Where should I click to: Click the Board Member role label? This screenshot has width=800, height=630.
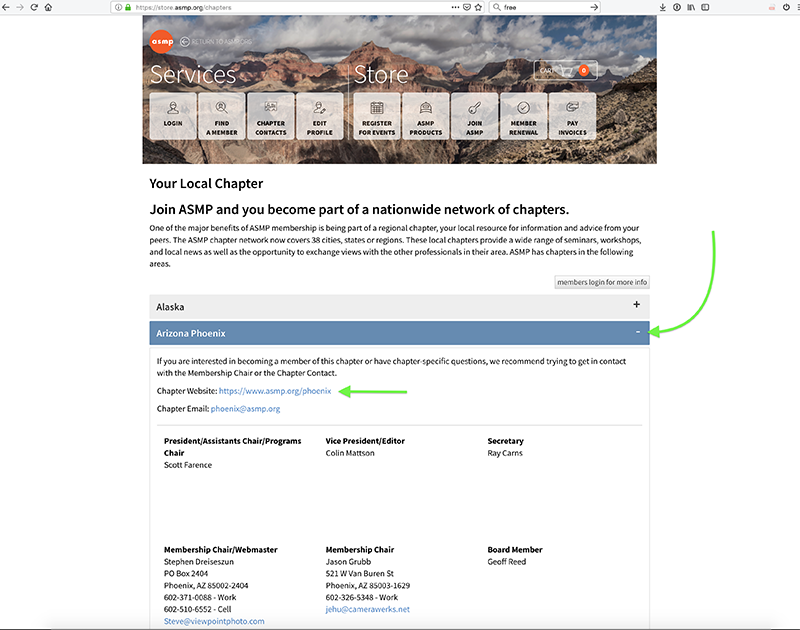point(515,549)
